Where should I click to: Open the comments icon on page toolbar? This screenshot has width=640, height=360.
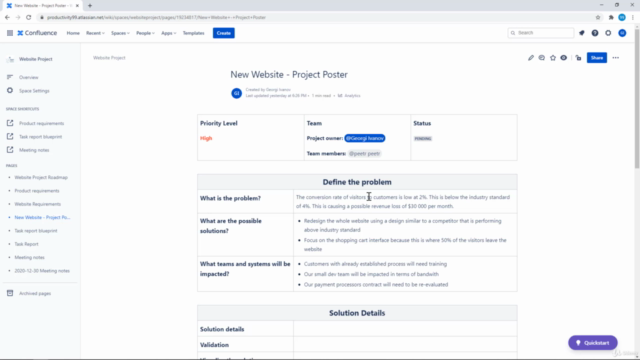click(x=542, y=58)
